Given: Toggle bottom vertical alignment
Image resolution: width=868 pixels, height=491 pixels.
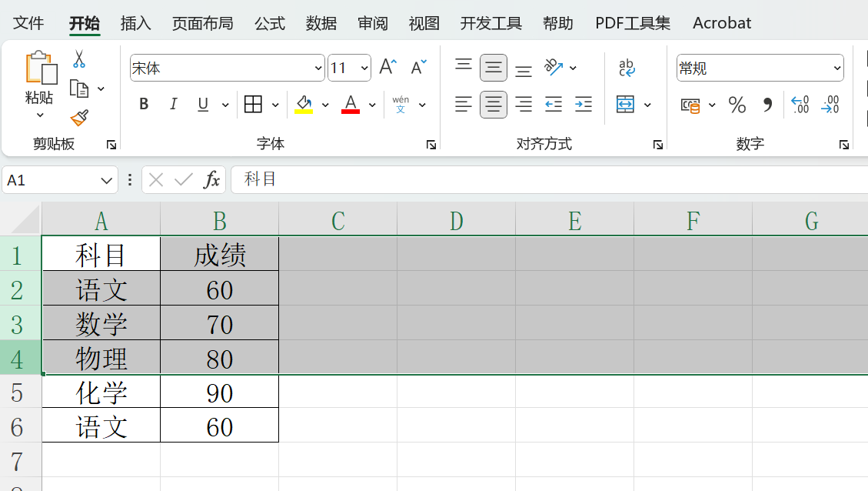Looking at the screenshot, I should 523,71.
